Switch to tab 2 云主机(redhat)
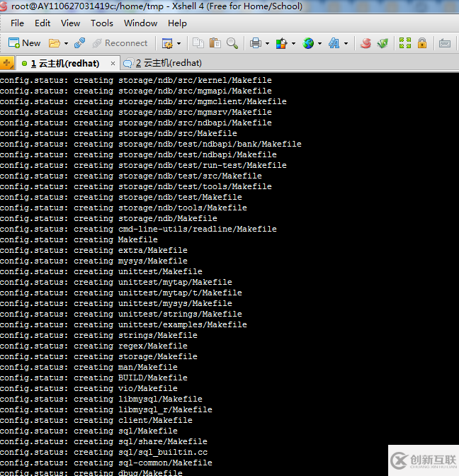459x476 pixels. [163, 63]
